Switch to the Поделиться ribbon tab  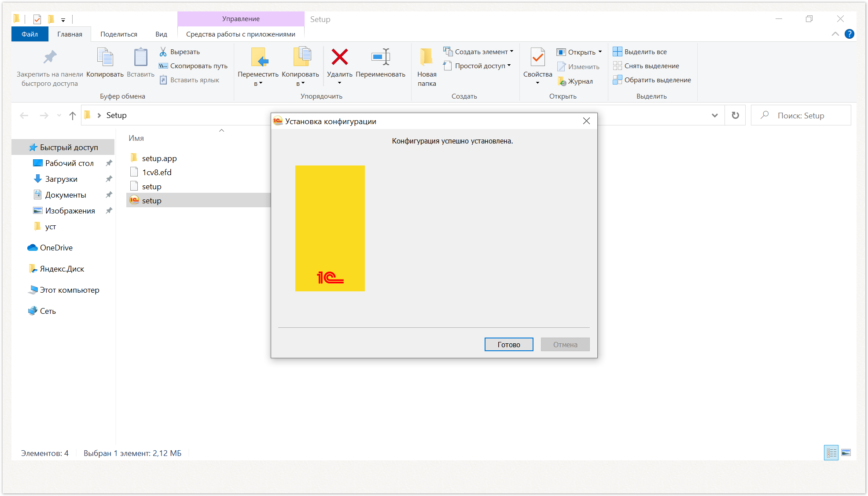coord(119,34)
